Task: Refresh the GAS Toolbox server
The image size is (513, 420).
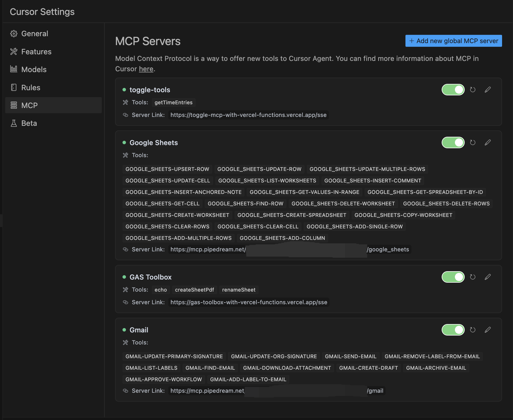Action: (x=472, y=277)
